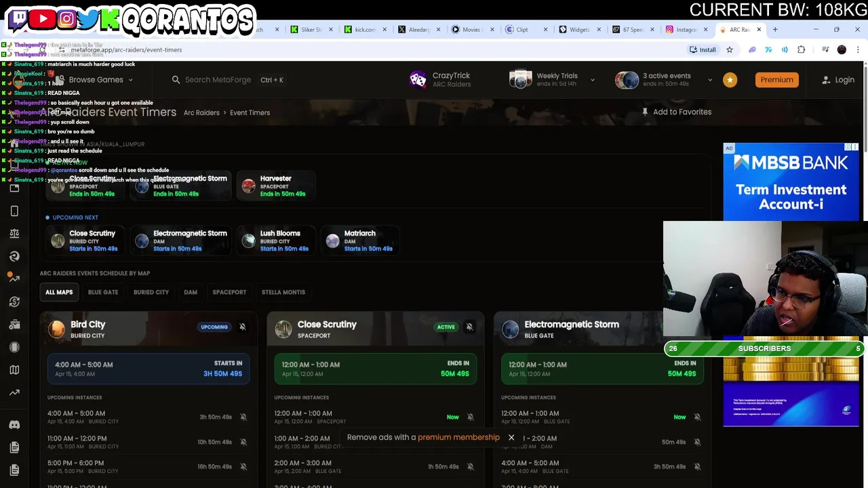Viewport: 868px width, 488px height.
Task: Select the BURIED CITY map tab
Action: [x=151, y=292]
